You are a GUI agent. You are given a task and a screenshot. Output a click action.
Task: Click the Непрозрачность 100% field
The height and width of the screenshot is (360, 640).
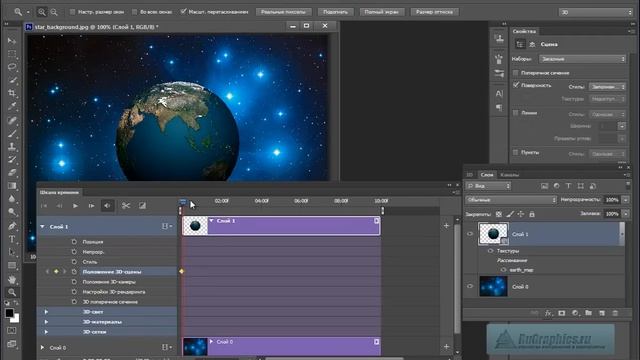612,200
